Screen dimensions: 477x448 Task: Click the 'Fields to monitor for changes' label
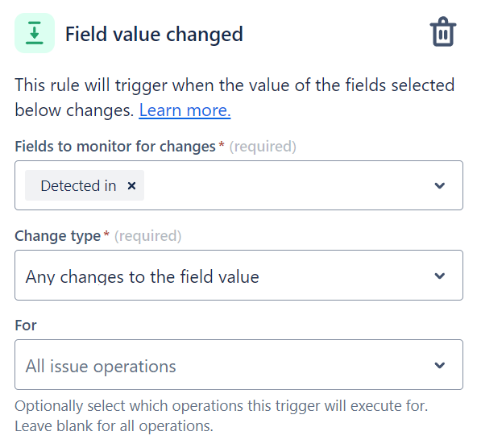pyautogui.click(x=115, y=147)
